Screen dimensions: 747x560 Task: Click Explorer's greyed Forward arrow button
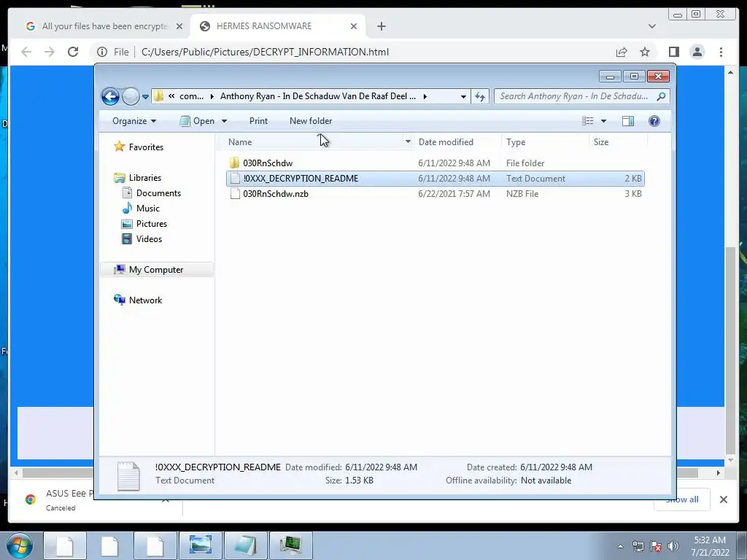tap(131, 97)
